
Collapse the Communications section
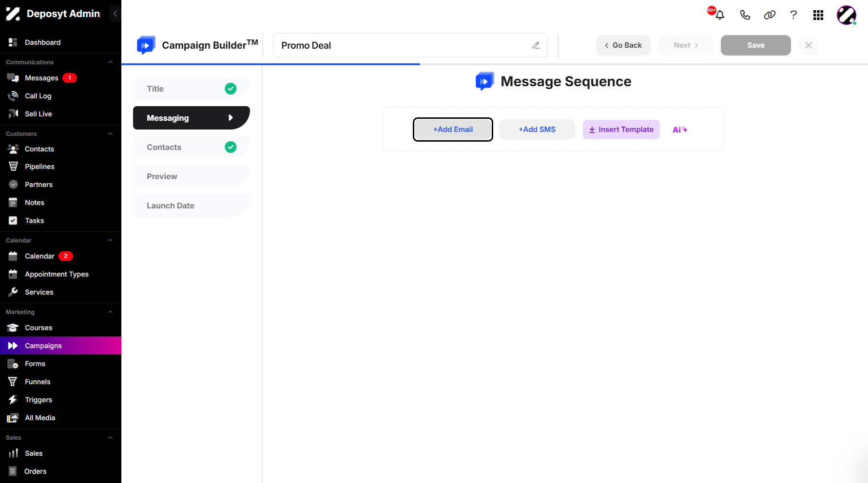click(110, 62)
